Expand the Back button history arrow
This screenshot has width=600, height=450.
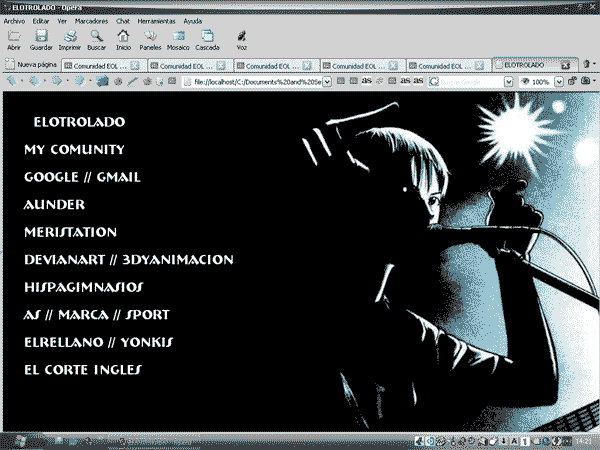tap(22, 81)
